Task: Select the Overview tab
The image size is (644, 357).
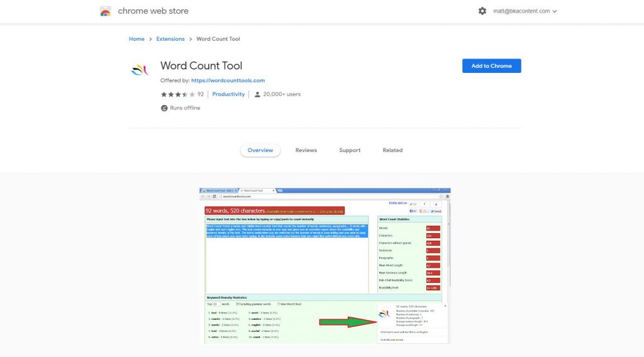Action: (260, 150)
